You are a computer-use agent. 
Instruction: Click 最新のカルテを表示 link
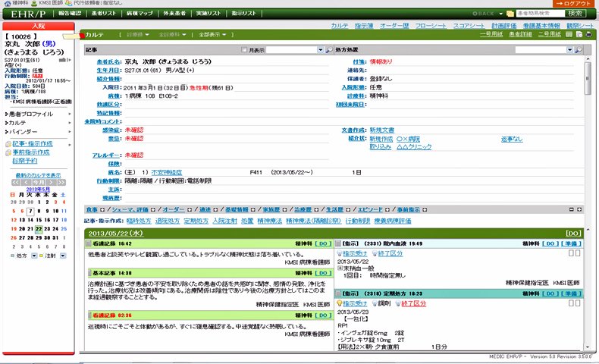pyautogui.click(x=38, y=175)
